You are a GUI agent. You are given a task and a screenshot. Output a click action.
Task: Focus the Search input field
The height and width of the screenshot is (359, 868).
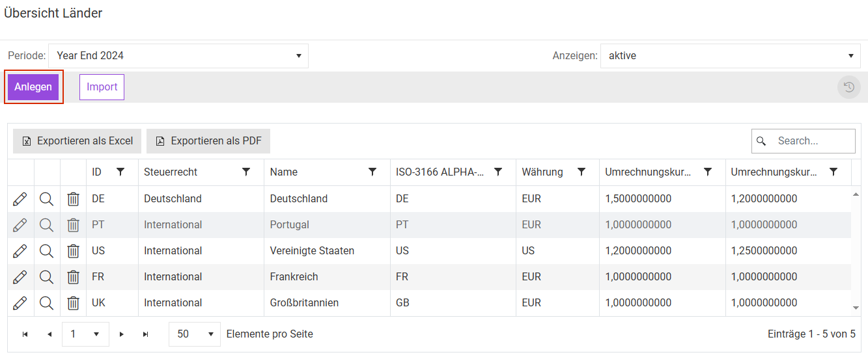[804, 141]
